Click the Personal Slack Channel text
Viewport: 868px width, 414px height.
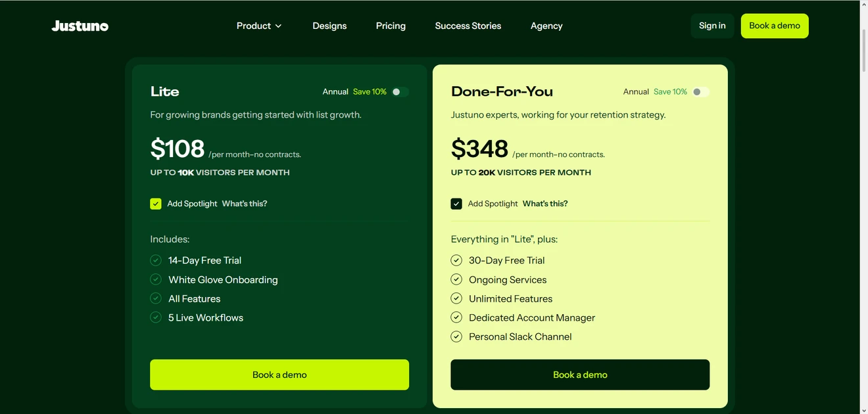(520, 336)
